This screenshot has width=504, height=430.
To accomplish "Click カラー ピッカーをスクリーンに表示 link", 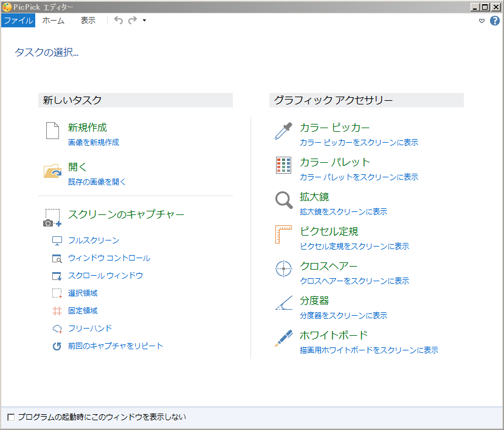I will (x=359, y=142).
